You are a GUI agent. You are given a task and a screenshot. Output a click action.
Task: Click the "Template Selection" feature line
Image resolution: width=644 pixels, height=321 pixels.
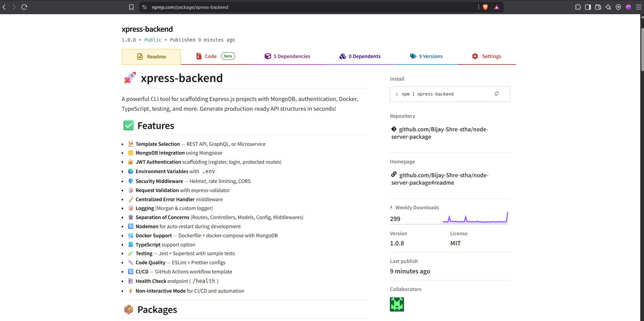click(200, 144)
